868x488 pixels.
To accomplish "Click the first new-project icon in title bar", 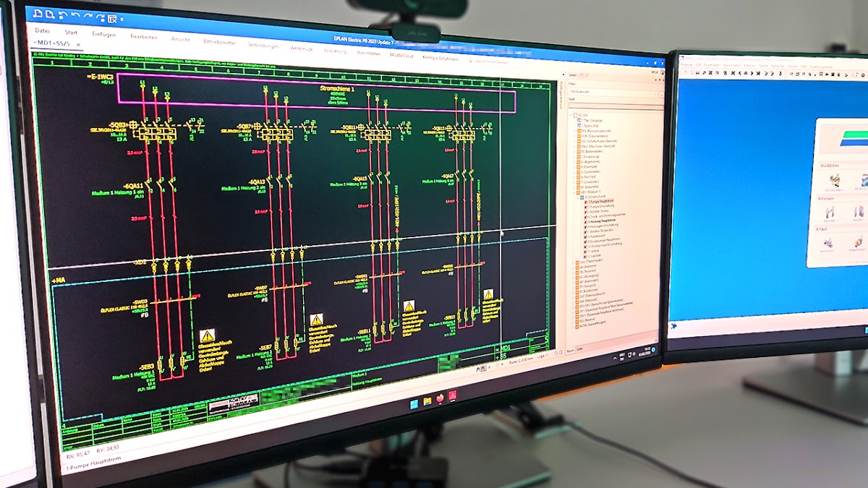I will pos(38,14).
